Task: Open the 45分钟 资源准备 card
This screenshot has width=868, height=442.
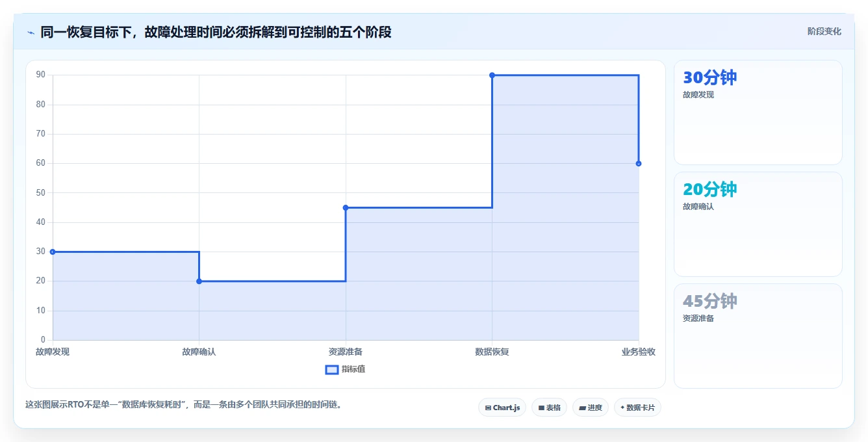Action: pyautogui.click(x=758, y=336)
